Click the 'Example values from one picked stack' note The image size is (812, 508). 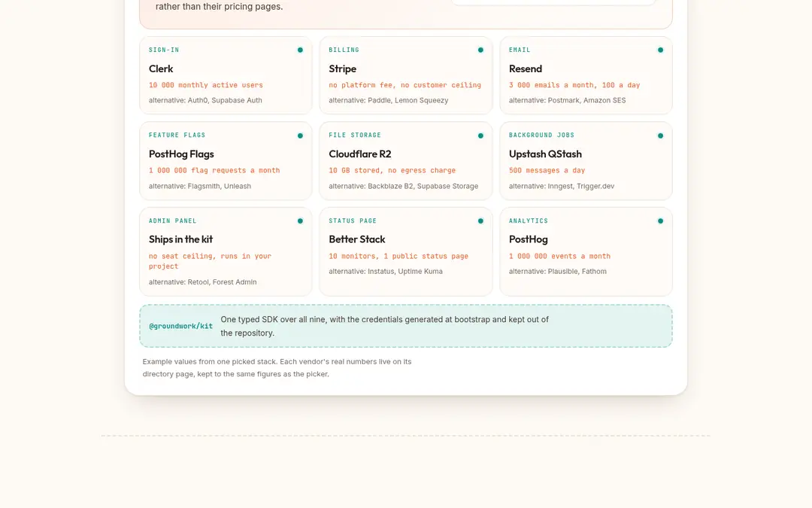pyautogui.click(x=277, y=367)
